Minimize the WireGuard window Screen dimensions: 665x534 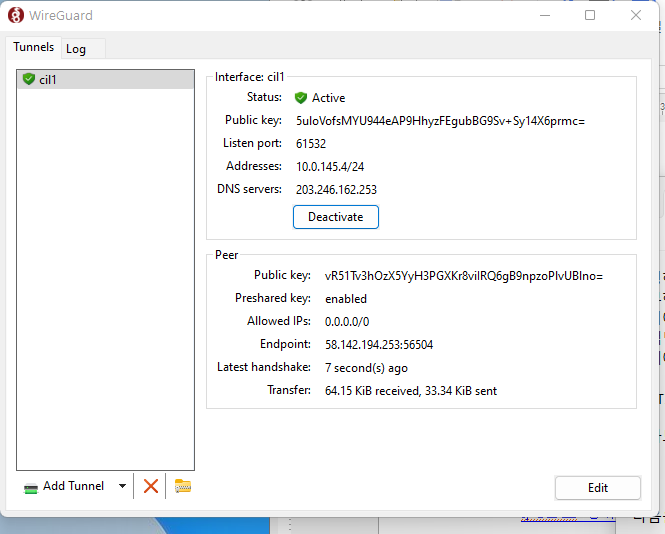point(545,15)
